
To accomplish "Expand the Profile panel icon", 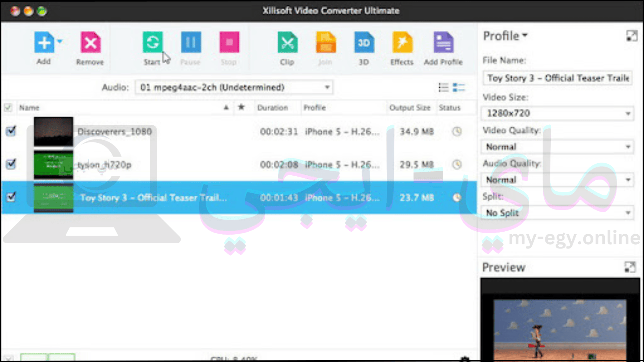I will pyautogui.click(x=632, y=36).
